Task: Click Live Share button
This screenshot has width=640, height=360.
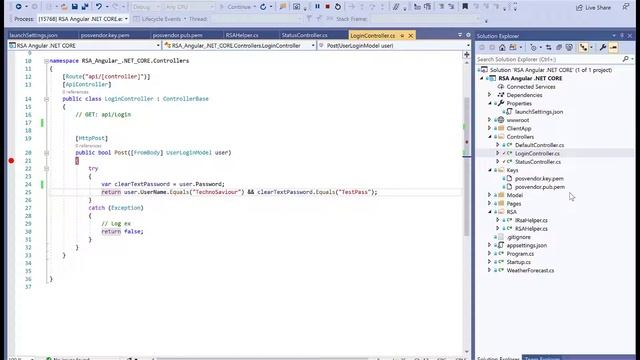Action: coord(593,7)
